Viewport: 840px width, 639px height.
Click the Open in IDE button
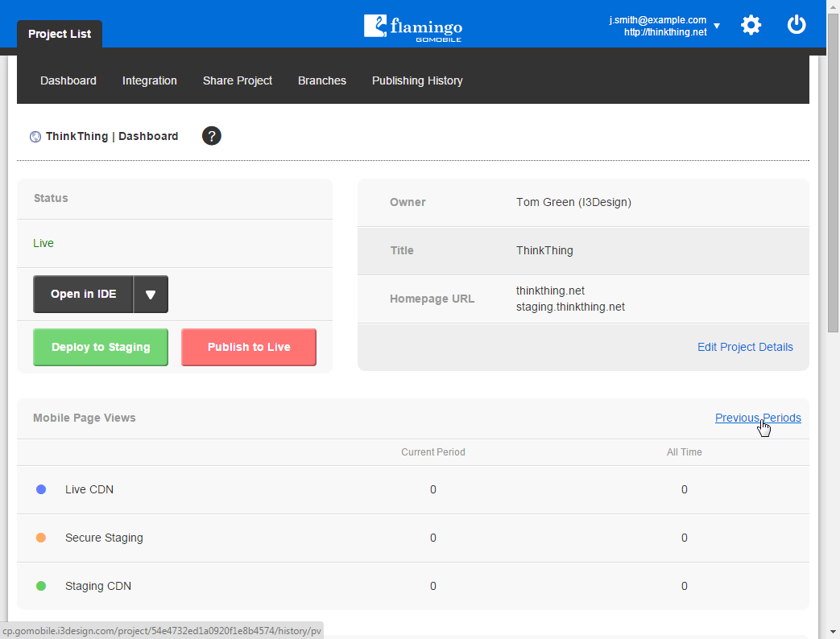[x=83, y=295]
